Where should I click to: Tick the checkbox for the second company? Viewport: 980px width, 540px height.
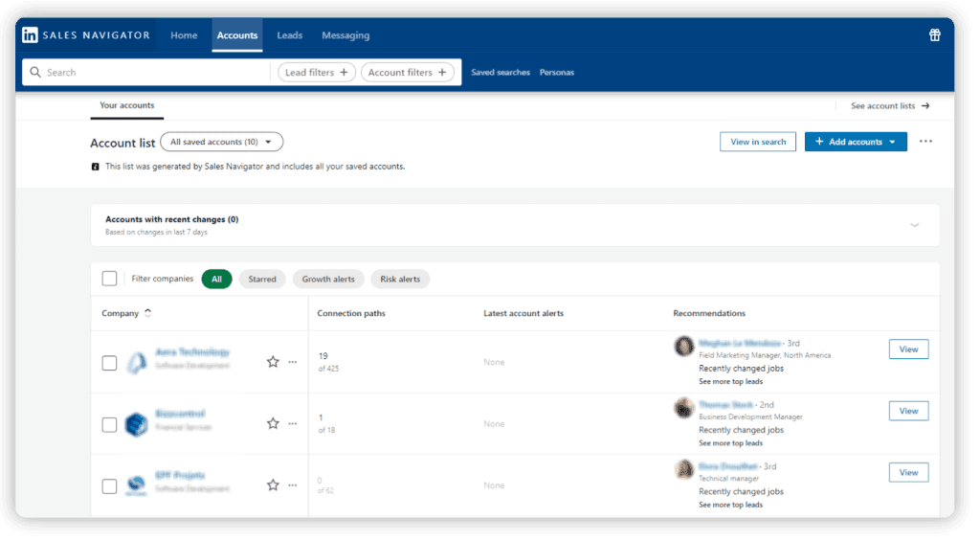pyautogui.click(x=109, y=424)
